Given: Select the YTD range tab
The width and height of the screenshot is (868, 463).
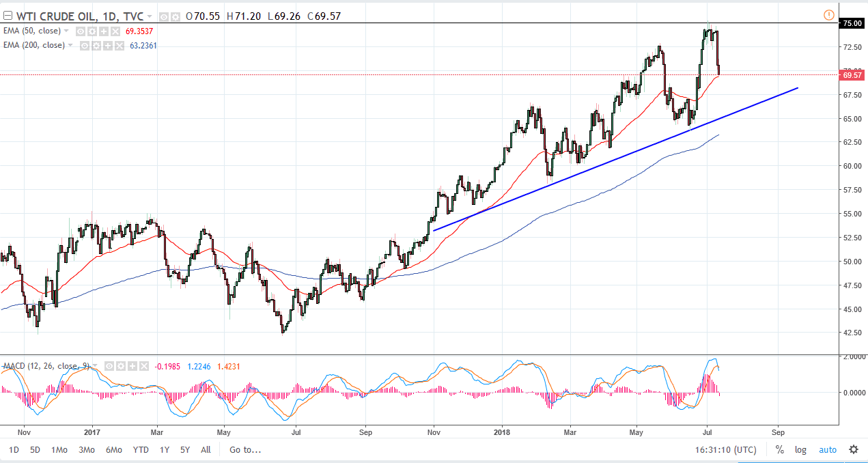Looking at the screenshot, I should (141, 449).
